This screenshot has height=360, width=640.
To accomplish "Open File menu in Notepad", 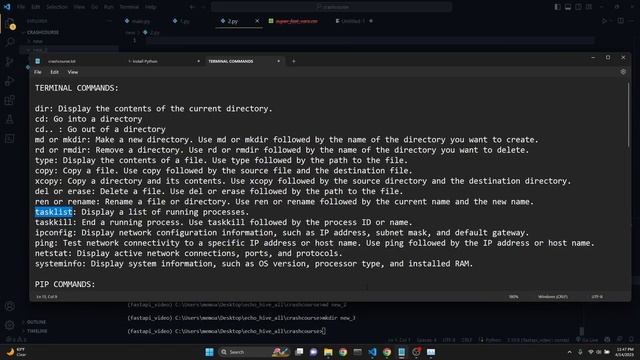I will click(x=38, y=72).
